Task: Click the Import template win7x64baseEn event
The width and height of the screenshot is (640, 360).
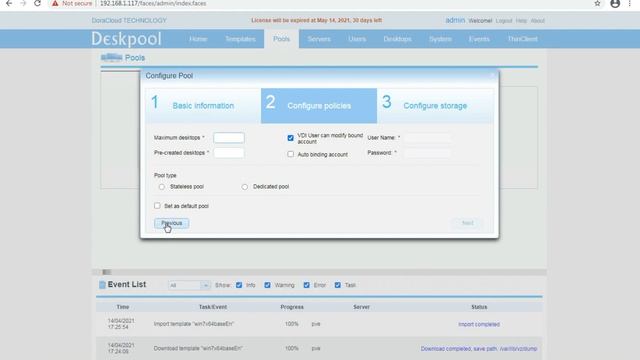Action: coord(194,324)
